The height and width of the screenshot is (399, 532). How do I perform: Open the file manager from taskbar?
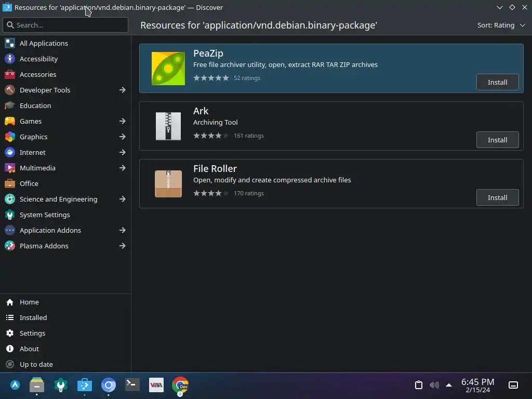tap(37, 385)
